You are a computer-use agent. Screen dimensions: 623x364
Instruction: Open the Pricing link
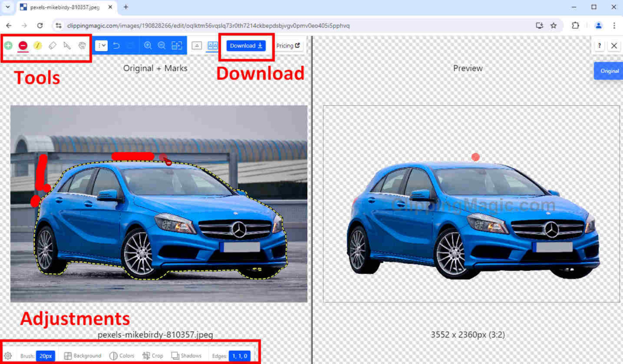(x=288, y=46)
